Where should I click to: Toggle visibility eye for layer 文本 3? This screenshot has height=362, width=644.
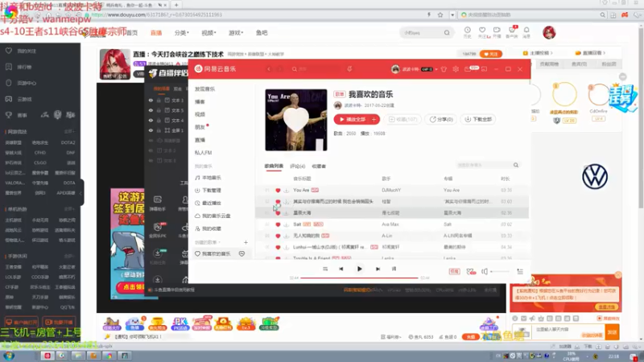(x=151, y=100)
